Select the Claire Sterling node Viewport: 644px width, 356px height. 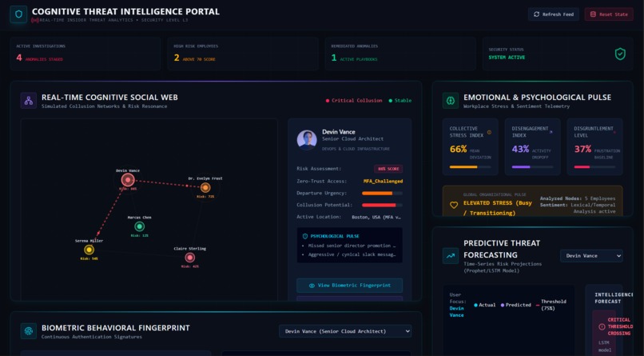[x=189, y=258]
